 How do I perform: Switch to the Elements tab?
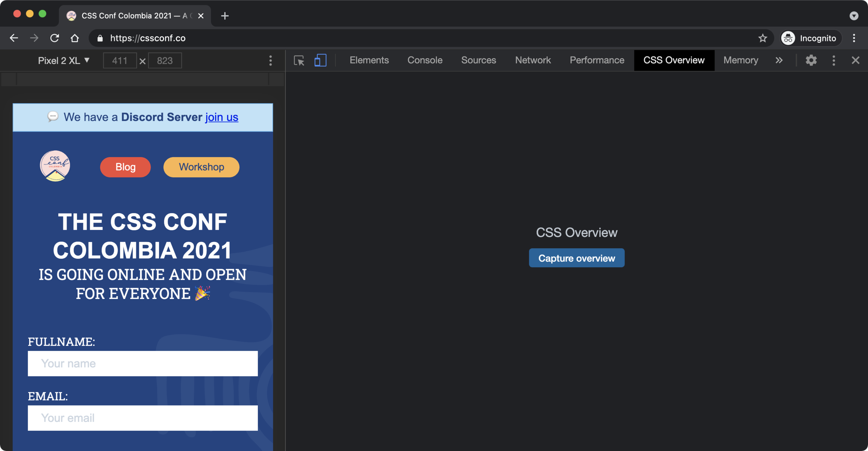click(369, 60)
